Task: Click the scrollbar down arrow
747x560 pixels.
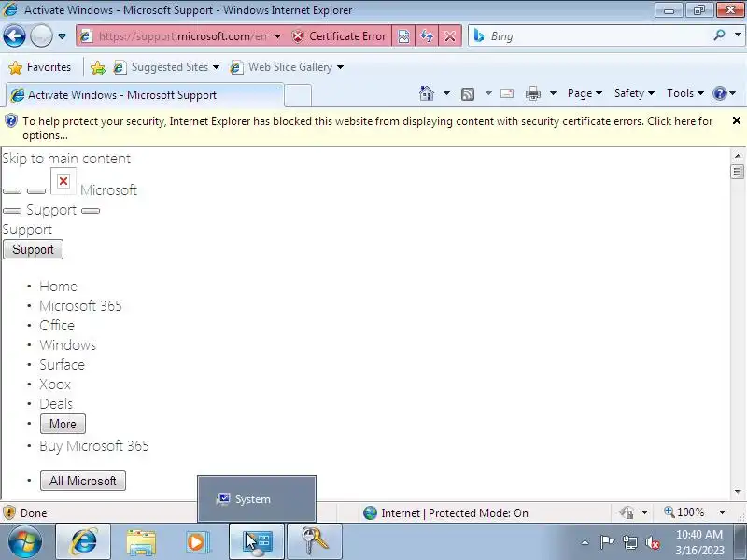Action: point(738,492)
